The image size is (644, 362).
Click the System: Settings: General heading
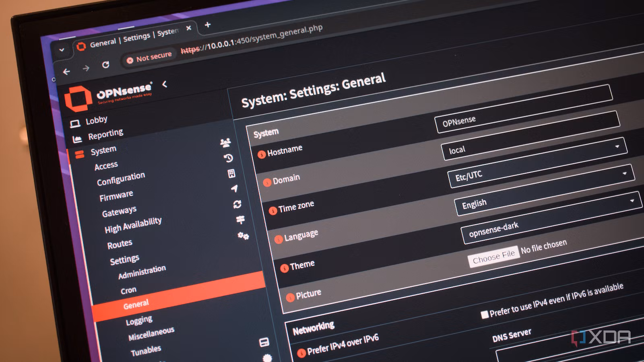click(314, 90)
